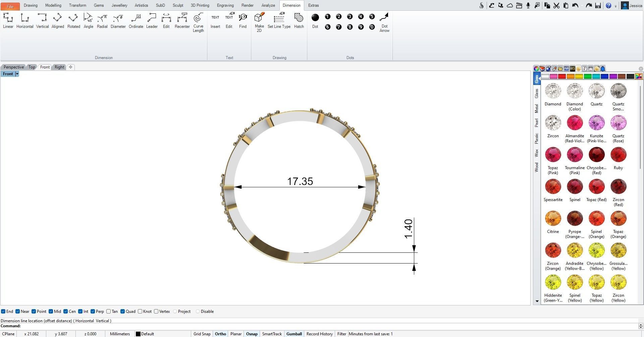Select the Horizontal dimension tool
This screenshot has height=337, width=644.
(25, 21)
